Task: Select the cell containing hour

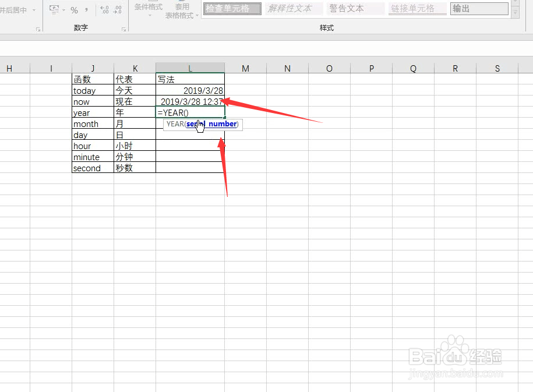Action: pyautogui.click(x=93, y=146)
